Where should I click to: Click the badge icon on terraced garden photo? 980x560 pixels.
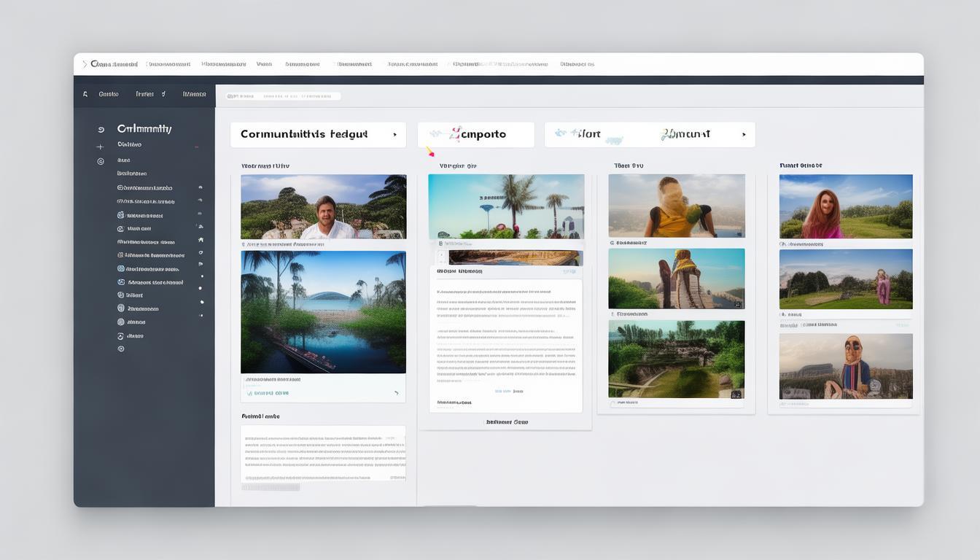736,394
